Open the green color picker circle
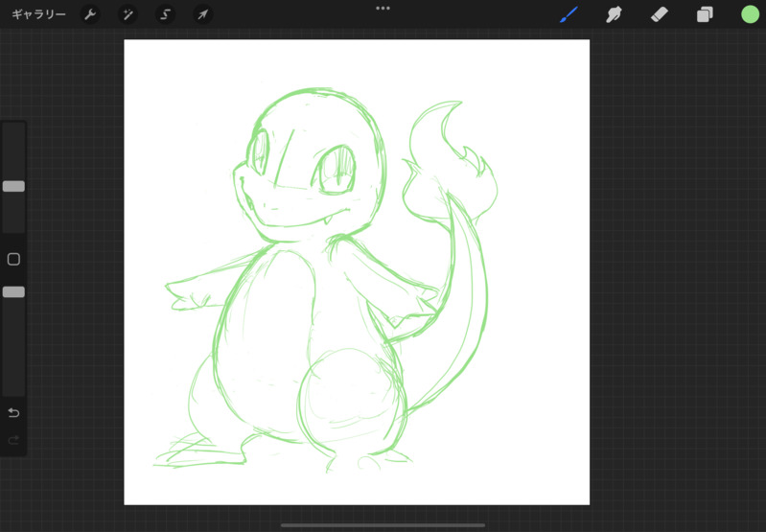This screenshot has height=532, width=766. point(750,14)
